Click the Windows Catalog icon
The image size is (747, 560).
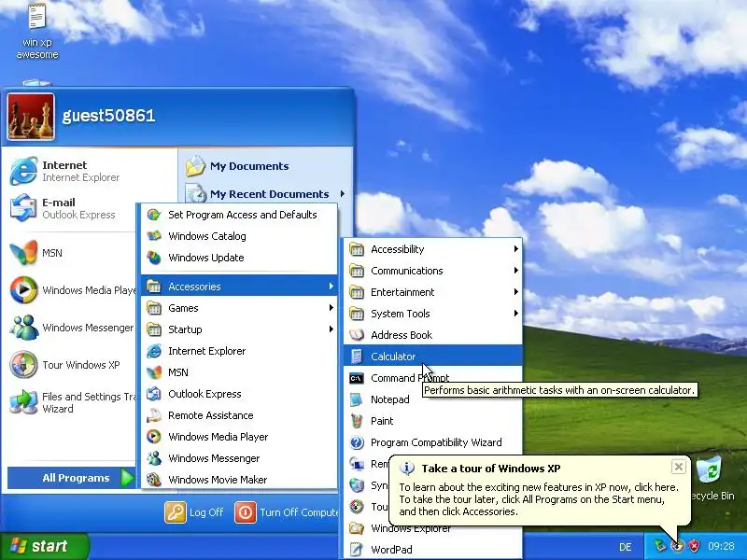click(x=153, y=236)
